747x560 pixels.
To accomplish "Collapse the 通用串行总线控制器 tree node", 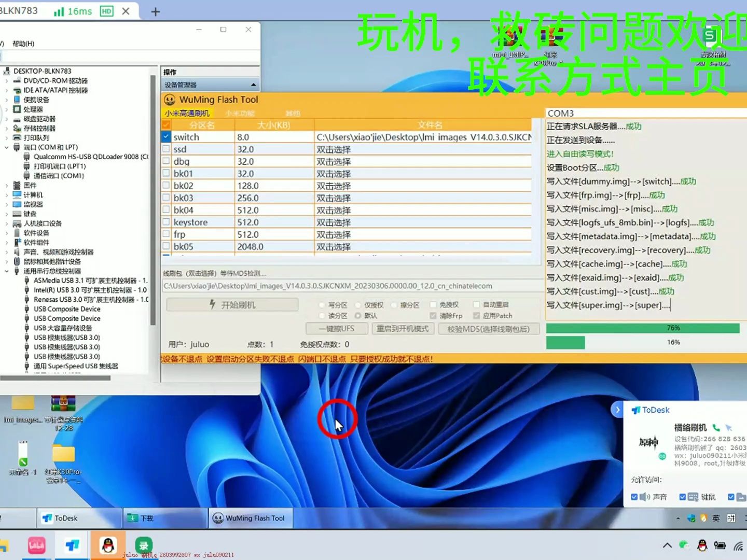I will pos(7,271).
